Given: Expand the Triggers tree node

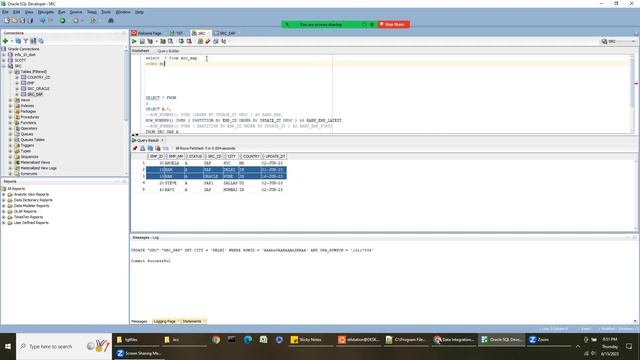Looking at the screenshot, I should point(11,145).
